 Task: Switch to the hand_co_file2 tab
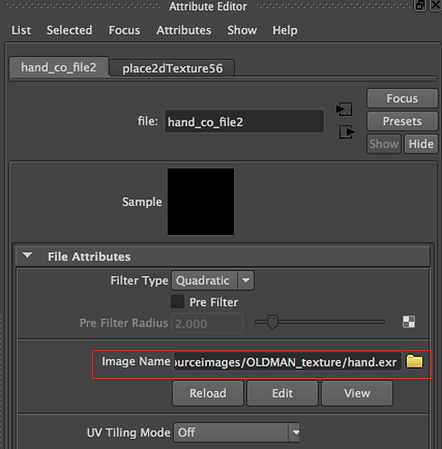pos(59,67)
